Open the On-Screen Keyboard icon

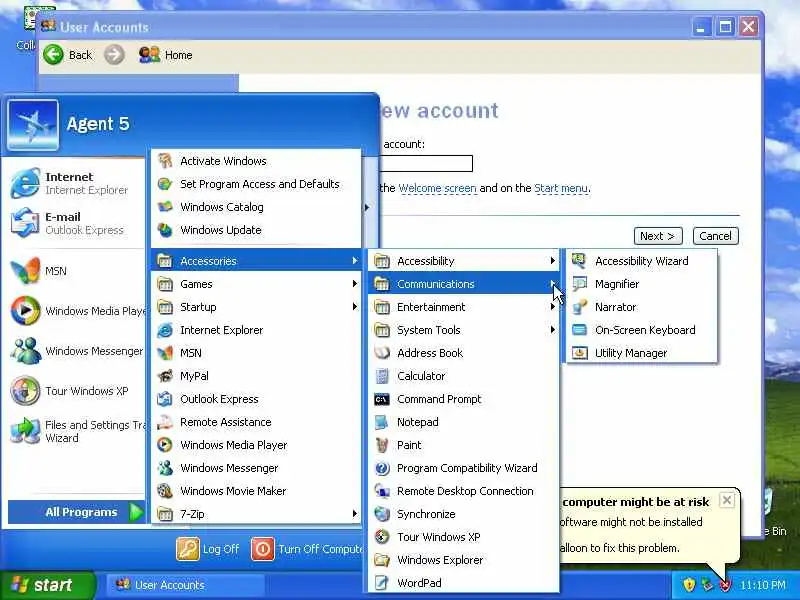[580, 330]
